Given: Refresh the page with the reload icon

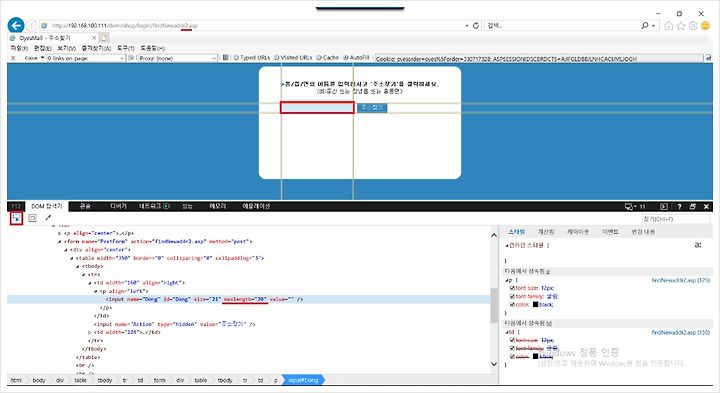Looking at the screenshot, I should (476, 26).
